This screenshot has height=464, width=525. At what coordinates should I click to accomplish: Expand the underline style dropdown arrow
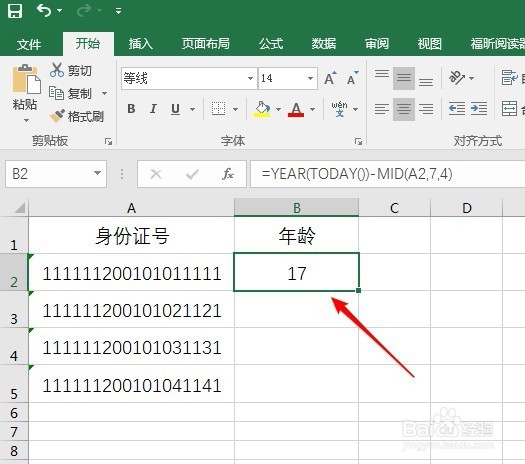193,109
